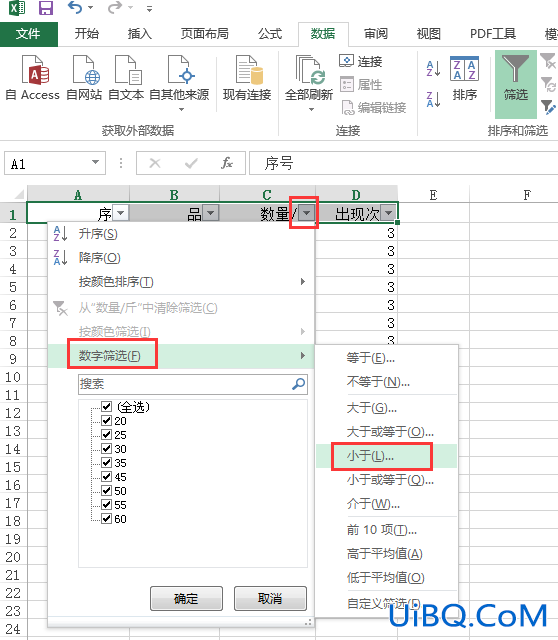Uncheck the 55 value checkbox
This screenshot has width=558, height=640.
click(x=106, y=504)
